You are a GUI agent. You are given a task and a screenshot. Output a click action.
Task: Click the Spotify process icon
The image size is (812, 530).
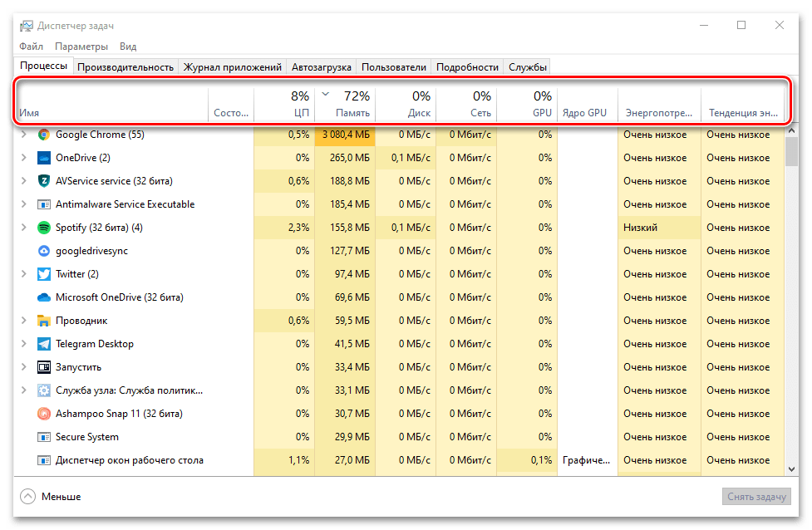pos(44,228)
